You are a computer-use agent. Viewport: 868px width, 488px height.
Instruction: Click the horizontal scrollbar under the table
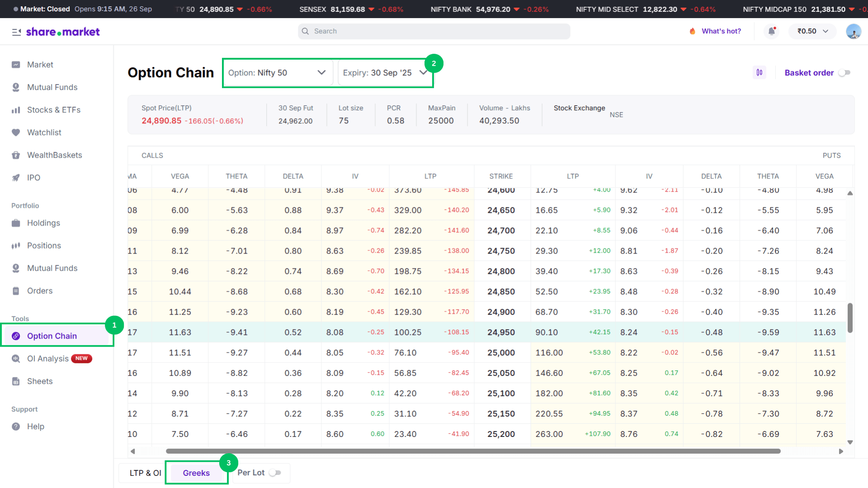pos(472,451)
